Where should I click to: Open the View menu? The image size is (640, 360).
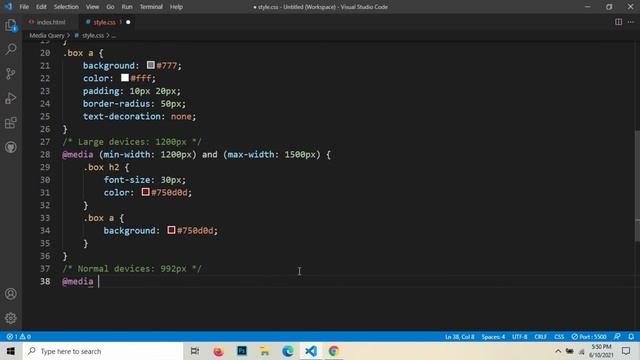[92, 7]
